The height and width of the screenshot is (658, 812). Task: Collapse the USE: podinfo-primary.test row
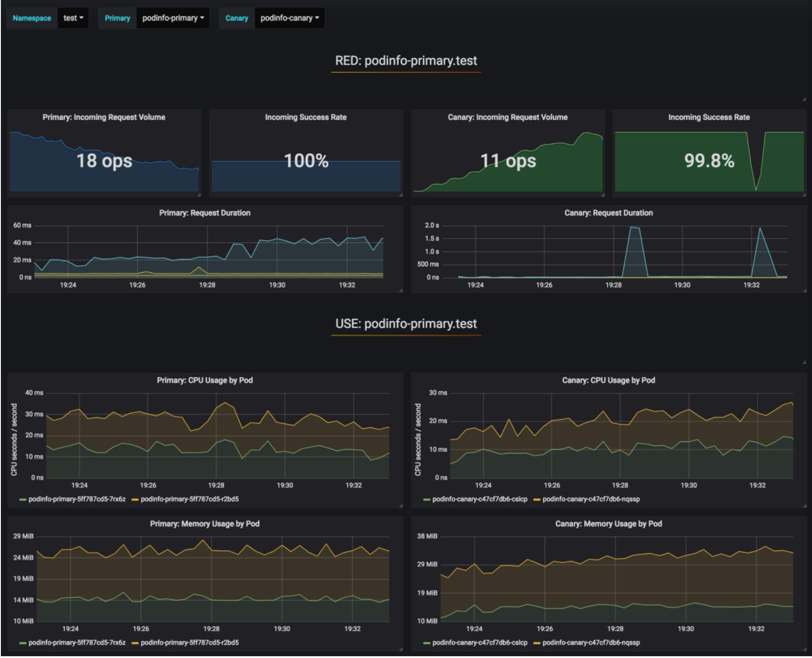[406, 324]
